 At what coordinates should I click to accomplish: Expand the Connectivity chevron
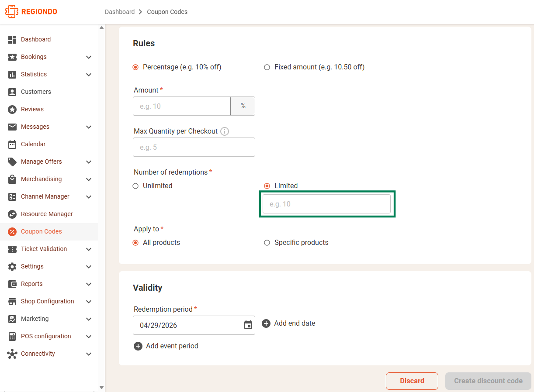[89, 354]
